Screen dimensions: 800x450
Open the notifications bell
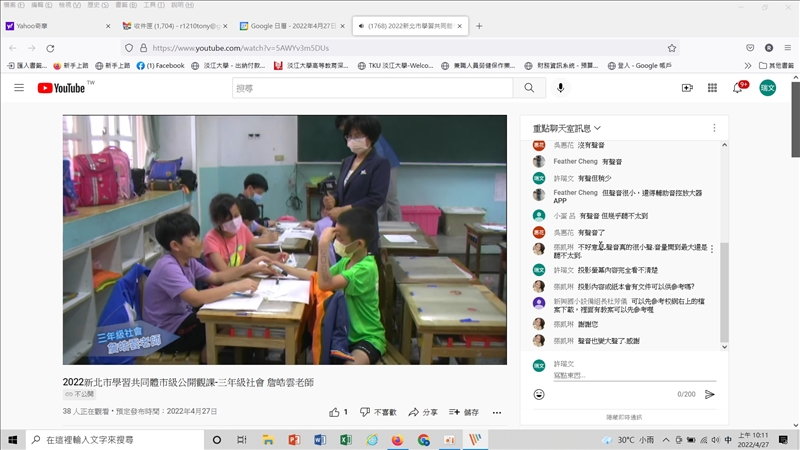tap(738, 88)
